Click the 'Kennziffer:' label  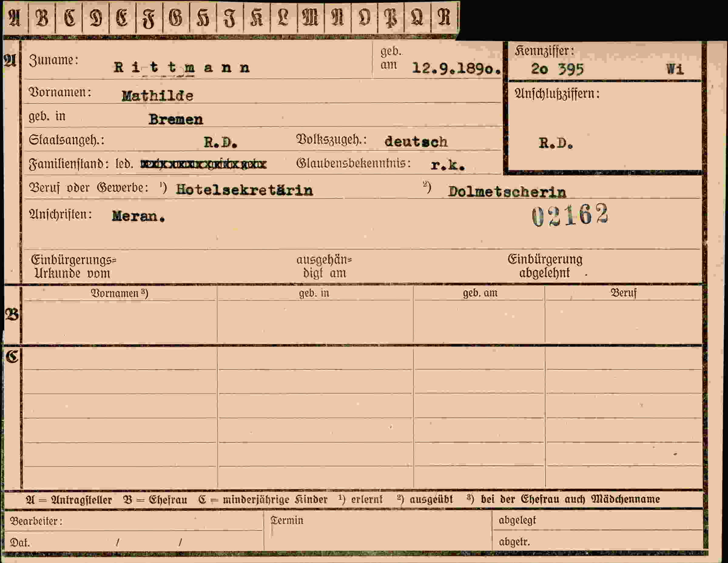pyautogui.click(x=544, y=51)
